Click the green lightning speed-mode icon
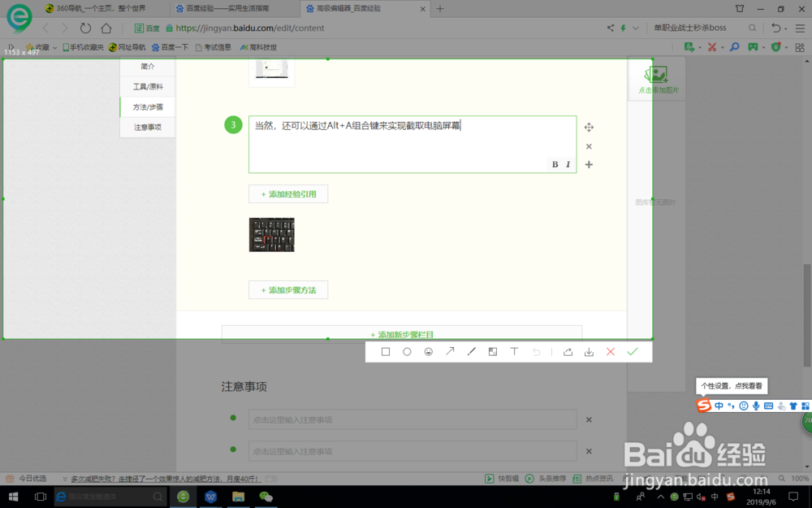 click(x=624, y=28)
